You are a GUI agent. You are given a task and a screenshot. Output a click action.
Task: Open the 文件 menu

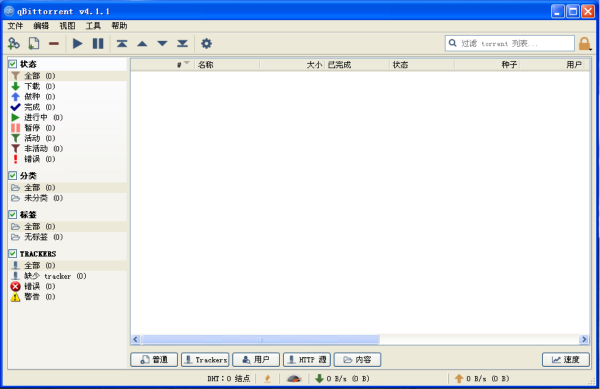pyautogui.click(x=15, y=26)
